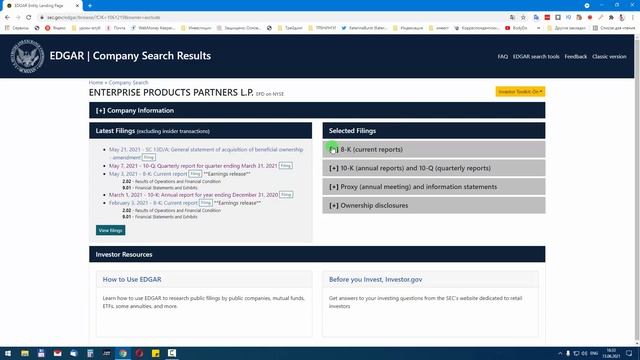
Task: Click the ENG language indicator
Action: tap(594, 353)
